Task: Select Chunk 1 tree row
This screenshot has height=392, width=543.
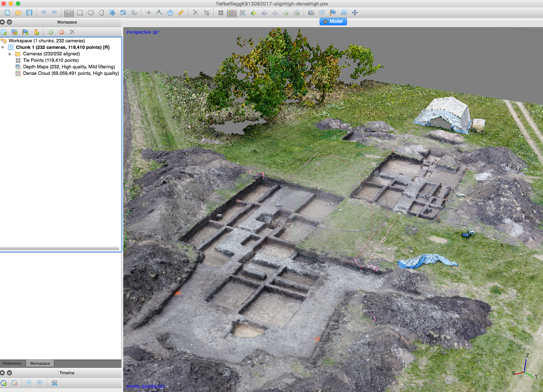Action: coord(61,47)
